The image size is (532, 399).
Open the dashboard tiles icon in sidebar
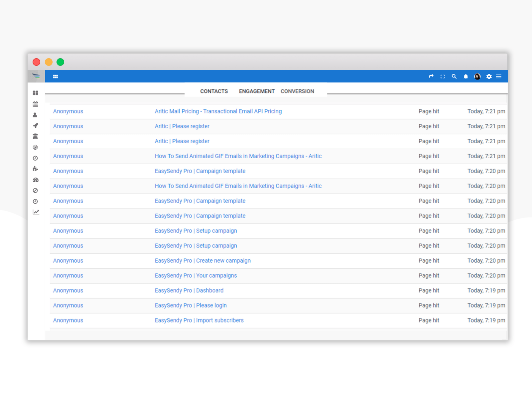click(36, 93)
